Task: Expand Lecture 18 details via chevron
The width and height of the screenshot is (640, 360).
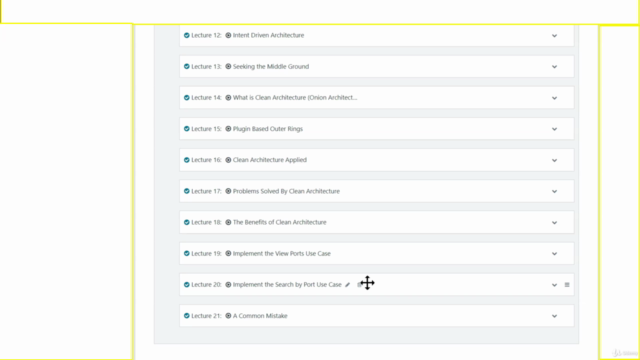Action: pos(554,223)
